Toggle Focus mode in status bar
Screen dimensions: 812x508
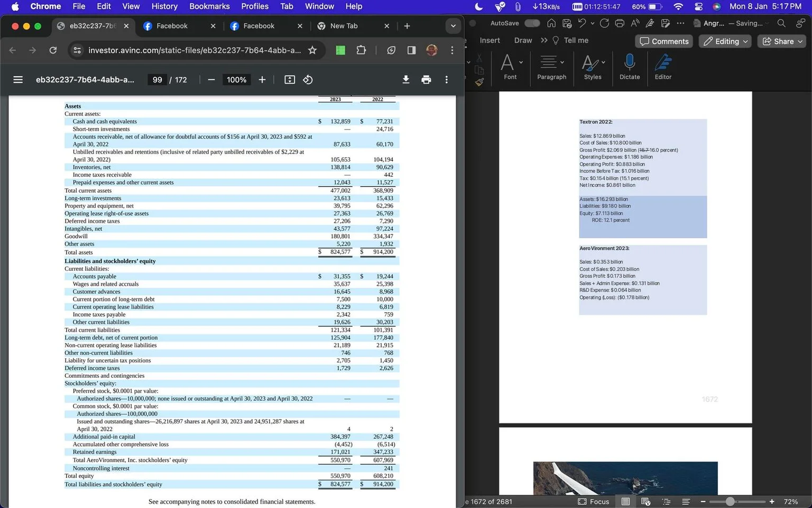point(594,502)
